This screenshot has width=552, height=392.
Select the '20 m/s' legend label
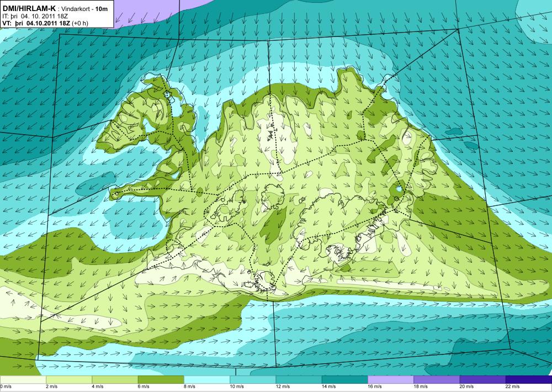point(467,386)
